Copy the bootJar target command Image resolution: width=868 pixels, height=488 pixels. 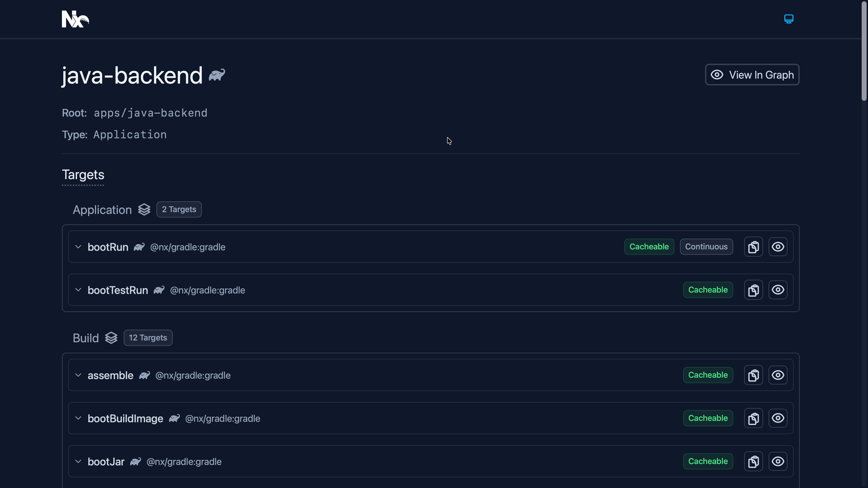coord(753,461)
